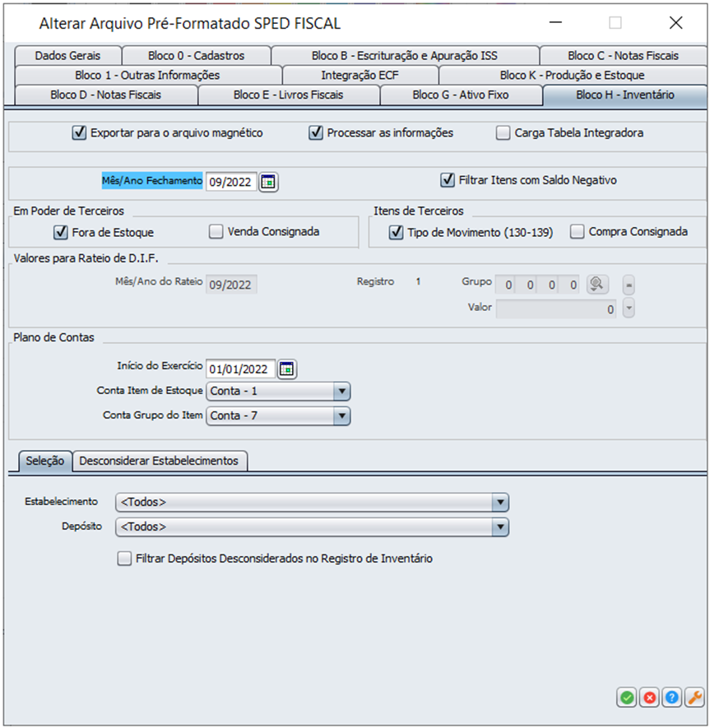The width and height of the screenshot is (710, 728).
Task: Go to Bloco B - Escrituração e Apuração ISS tab
Action: tap(405, 56)
